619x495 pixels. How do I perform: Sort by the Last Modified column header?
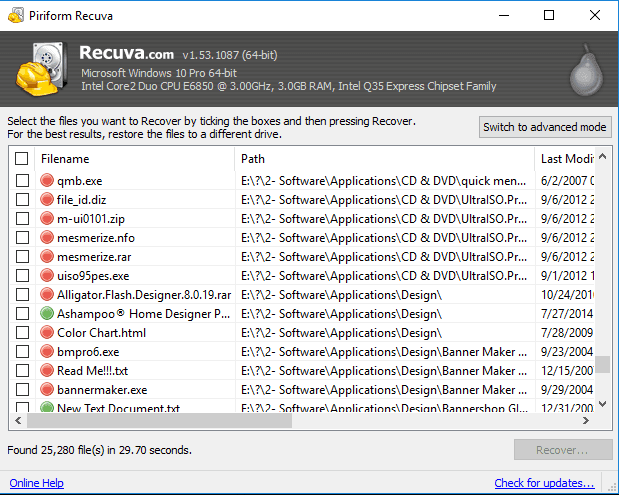566,159
